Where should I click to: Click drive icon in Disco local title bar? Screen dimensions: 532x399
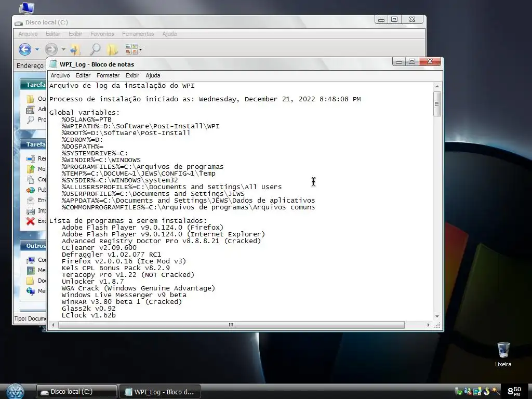point(19,23)
